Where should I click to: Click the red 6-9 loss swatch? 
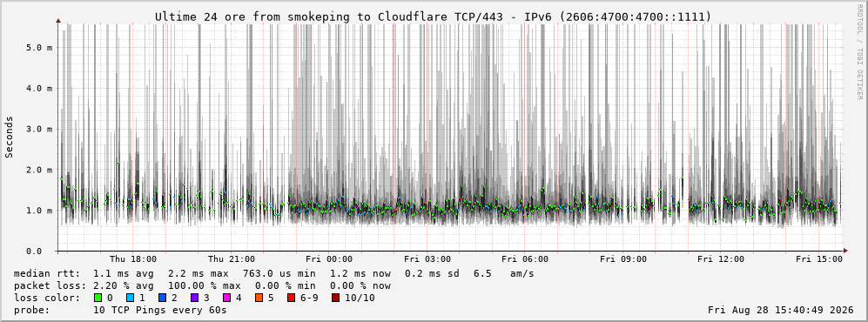pyautogui.click(x=291, y=299)
